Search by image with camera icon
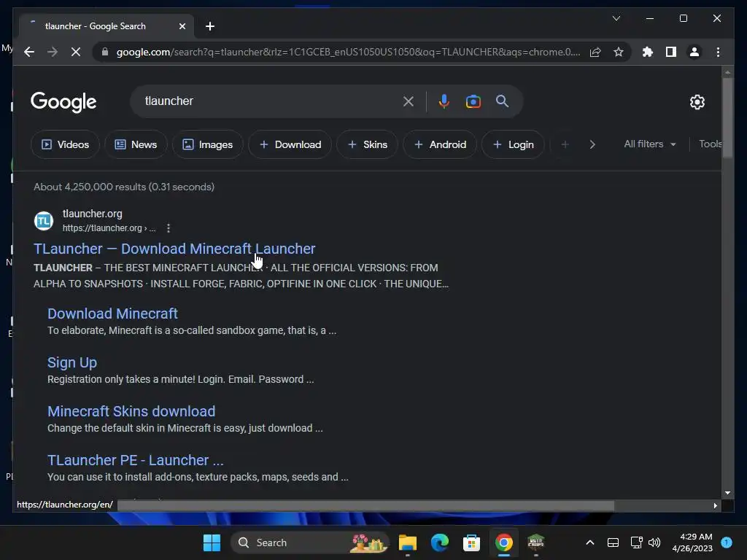This screenshot has height=560, width=747. [x=473, y=101]
